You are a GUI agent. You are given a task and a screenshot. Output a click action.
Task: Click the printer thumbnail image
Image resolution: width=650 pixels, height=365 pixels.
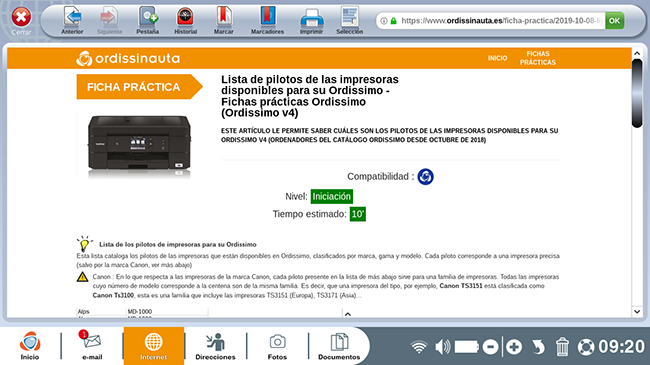pos(139,145)
